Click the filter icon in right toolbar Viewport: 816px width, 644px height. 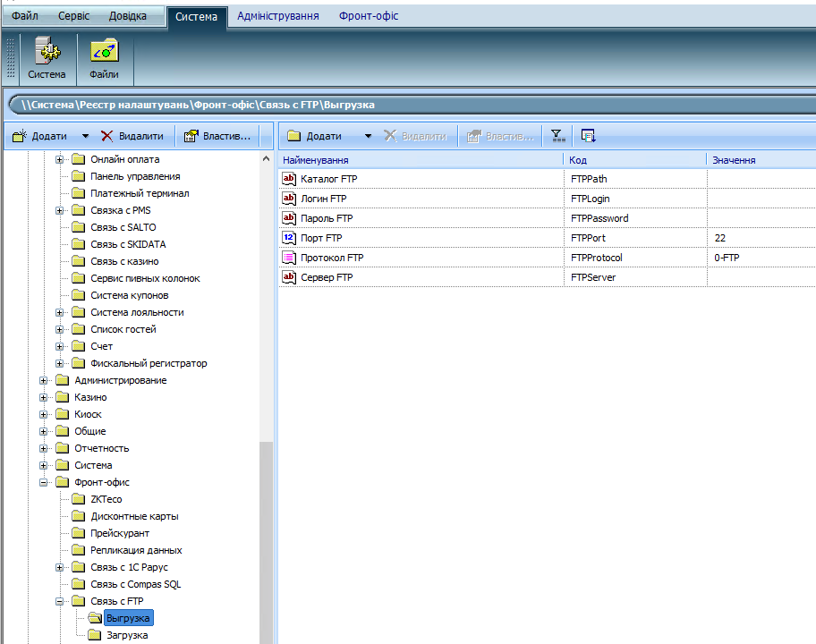pos(557,136)
